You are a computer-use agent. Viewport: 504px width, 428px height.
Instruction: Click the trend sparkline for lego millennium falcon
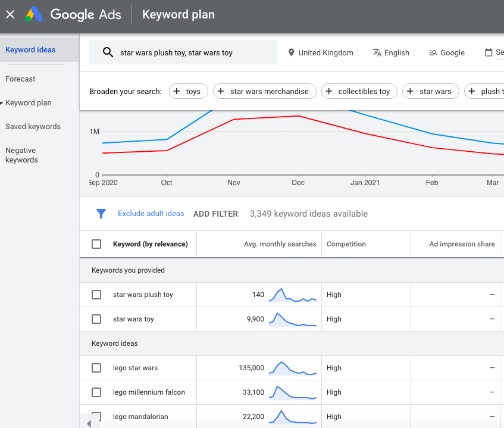(x=293, y=393)
